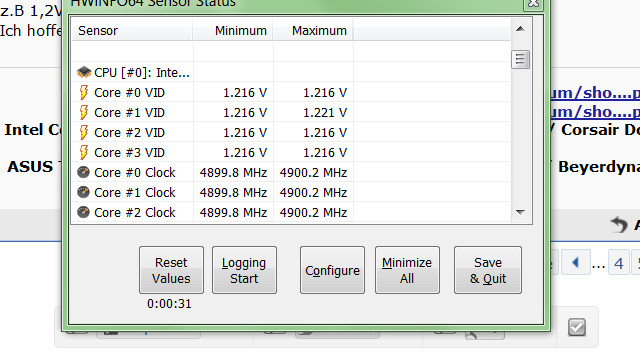Image resolution: width=640 pixels, height=360 pixels.
Task: Click the Core #1 Clock minimum 4899.8 MHz
Action: [x=233, y=193]
